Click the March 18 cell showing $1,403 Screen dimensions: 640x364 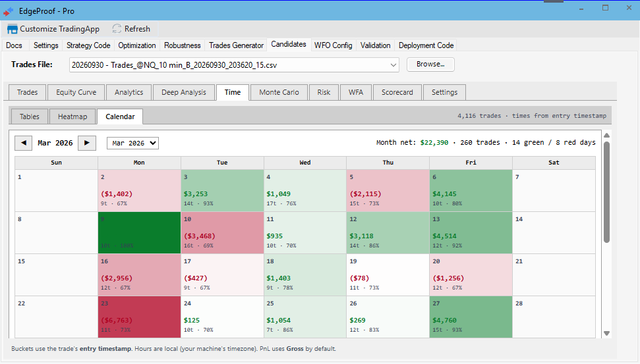[x=305, y=274]
